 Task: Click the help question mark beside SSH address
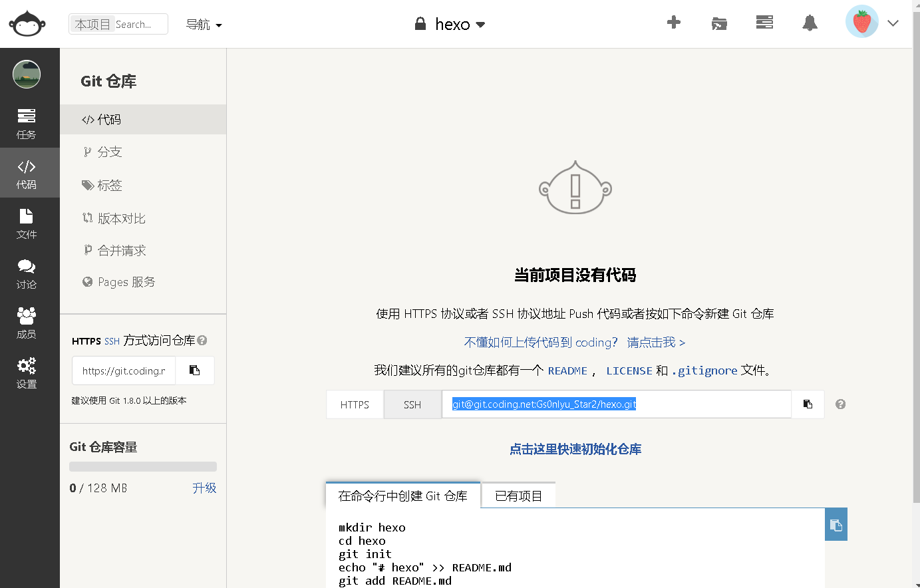(x=841, y=404)
